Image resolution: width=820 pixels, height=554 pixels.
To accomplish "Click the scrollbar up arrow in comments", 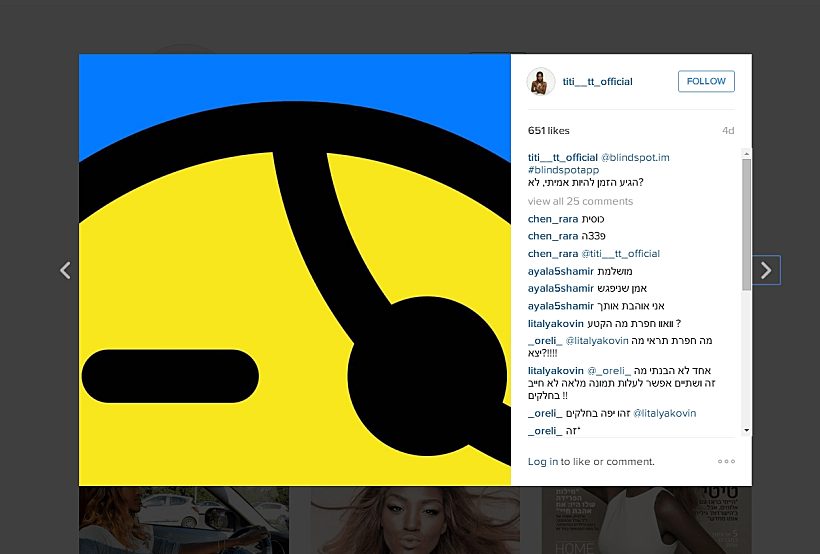I will (x=746, y=154).
